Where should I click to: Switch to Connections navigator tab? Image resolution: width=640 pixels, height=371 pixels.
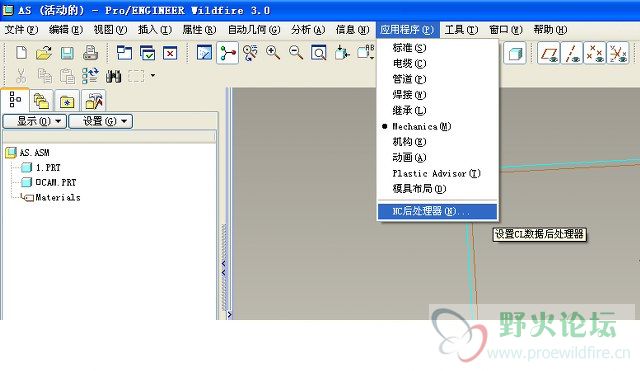94,101
